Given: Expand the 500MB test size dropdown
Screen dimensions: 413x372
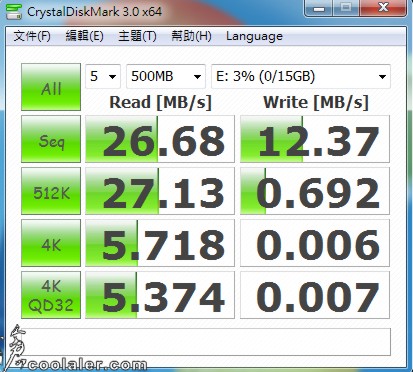Looking at the screenshot, I should 166,76.
